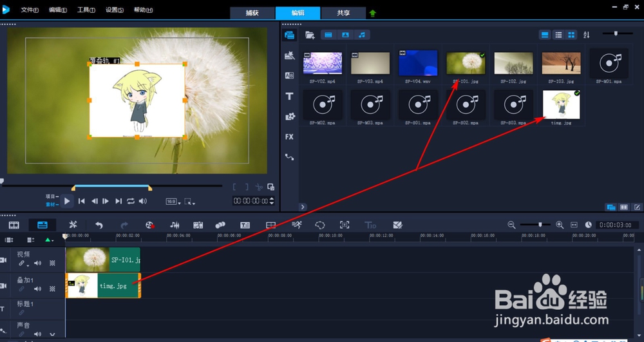Toggle show videos in library
644x342 pixels.
click(328, 35)
